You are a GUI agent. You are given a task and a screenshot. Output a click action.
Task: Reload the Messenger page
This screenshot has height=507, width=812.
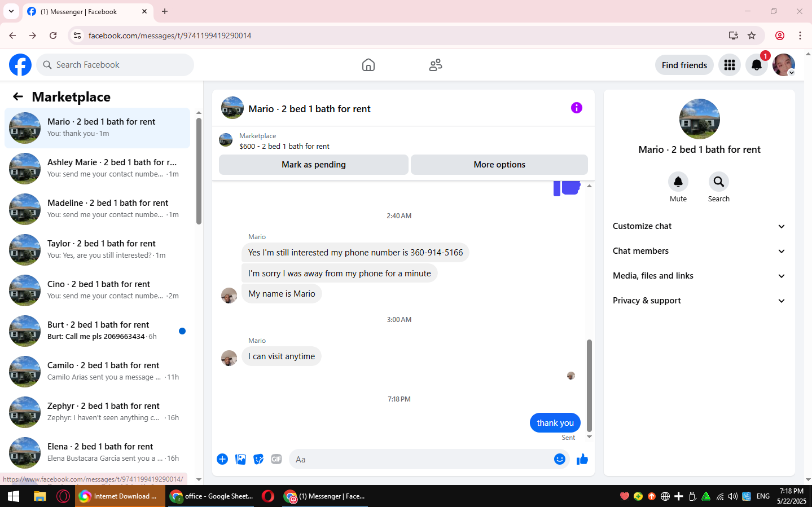point(53,36)
